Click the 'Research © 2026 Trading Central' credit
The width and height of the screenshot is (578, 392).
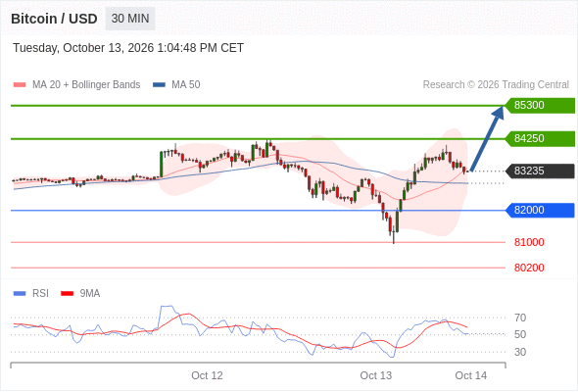point(496,85)
